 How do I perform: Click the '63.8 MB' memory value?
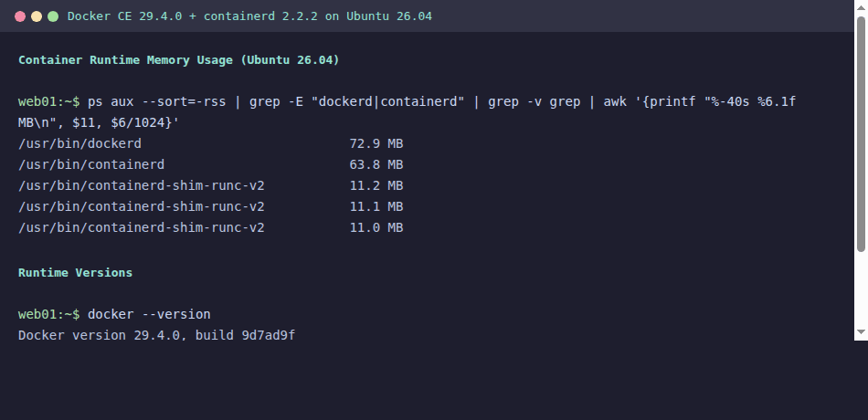pos(376,165)
